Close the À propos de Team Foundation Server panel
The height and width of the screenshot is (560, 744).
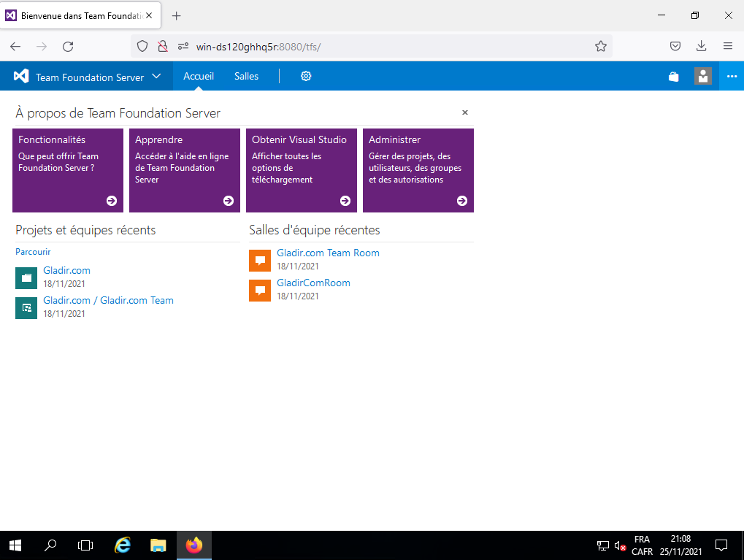pos(465,112)
